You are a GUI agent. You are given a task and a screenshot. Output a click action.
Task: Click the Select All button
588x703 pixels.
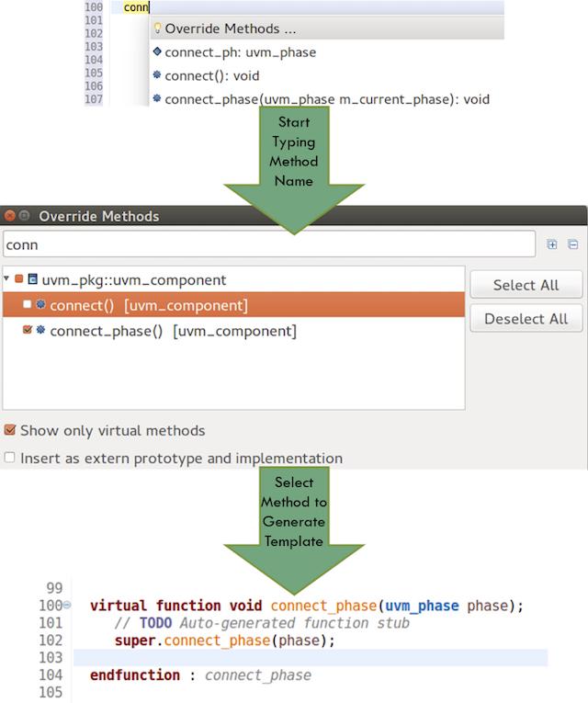[x=526, y=285]
